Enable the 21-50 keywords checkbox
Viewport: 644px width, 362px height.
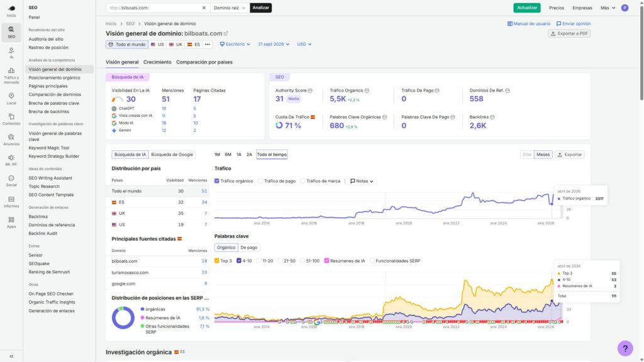tap(280, 261)
